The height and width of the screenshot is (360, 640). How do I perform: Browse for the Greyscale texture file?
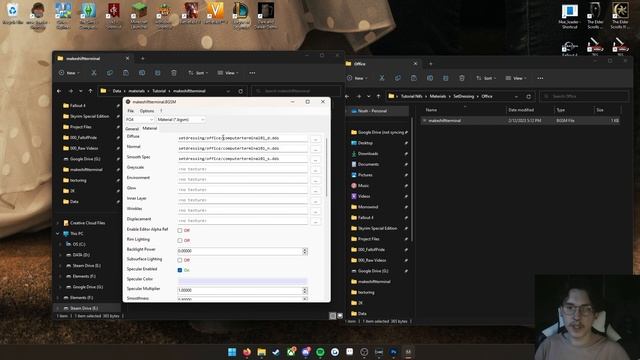316,170
